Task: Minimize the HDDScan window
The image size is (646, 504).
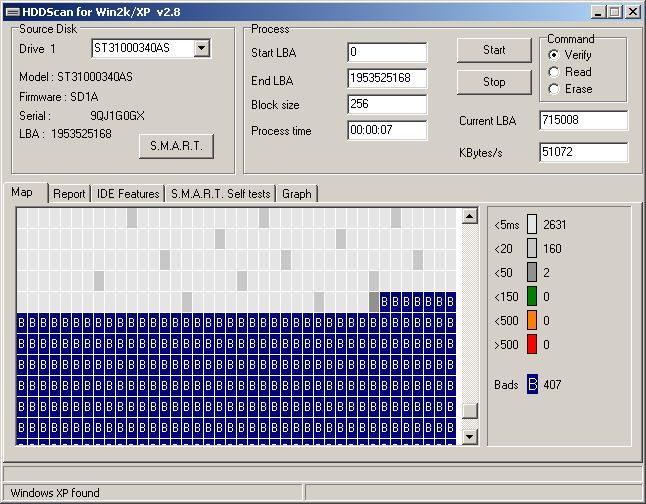Action: pos(598,12)
